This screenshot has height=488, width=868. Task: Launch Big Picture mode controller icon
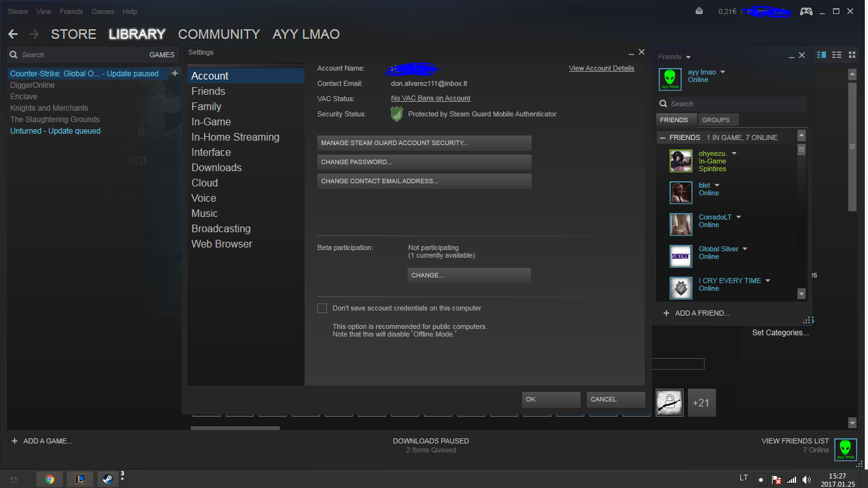(806, 11)
